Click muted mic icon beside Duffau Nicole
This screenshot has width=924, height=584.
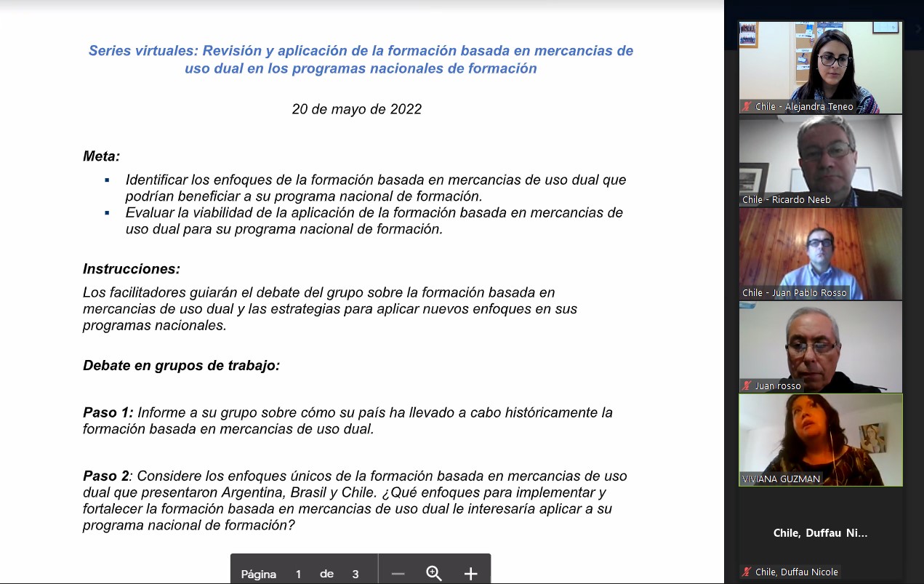[747, 572]
